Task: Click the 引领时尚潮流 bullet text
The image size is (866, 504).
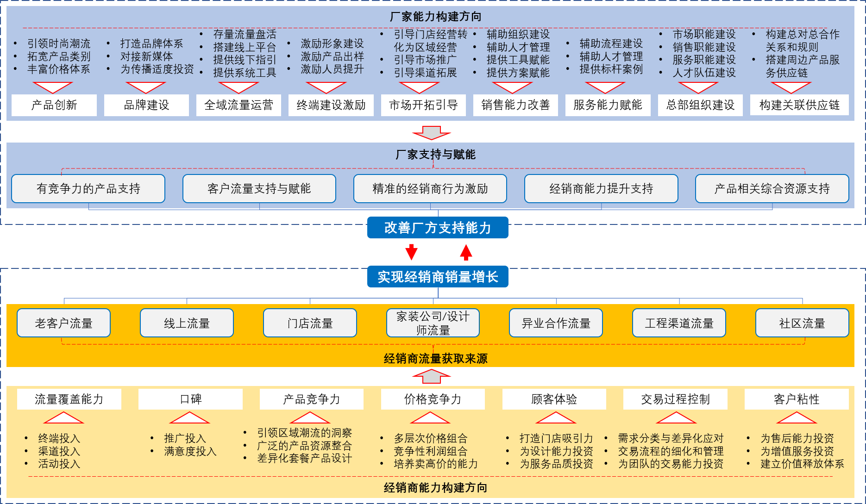Action: coord(59,44)
